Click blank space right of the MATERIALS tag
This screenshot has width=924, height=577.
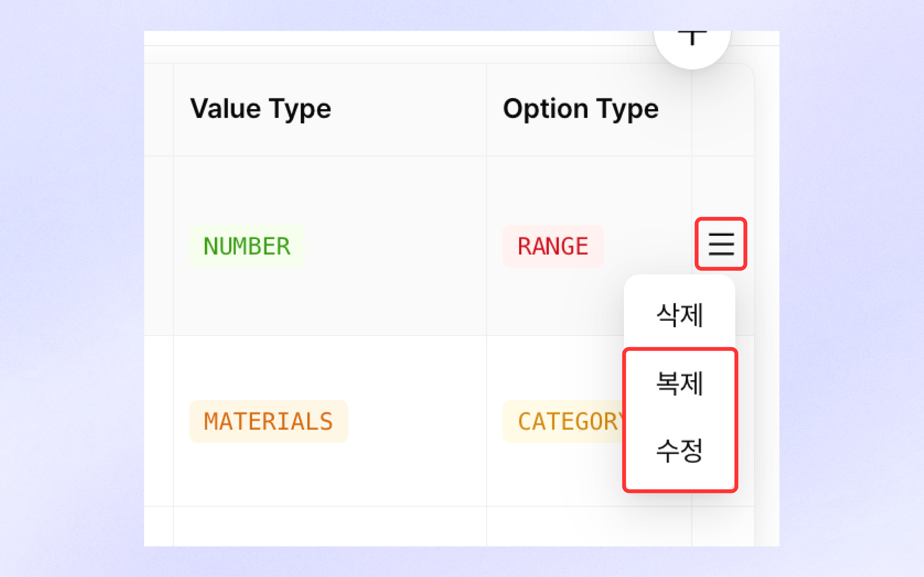pos(416,421)
